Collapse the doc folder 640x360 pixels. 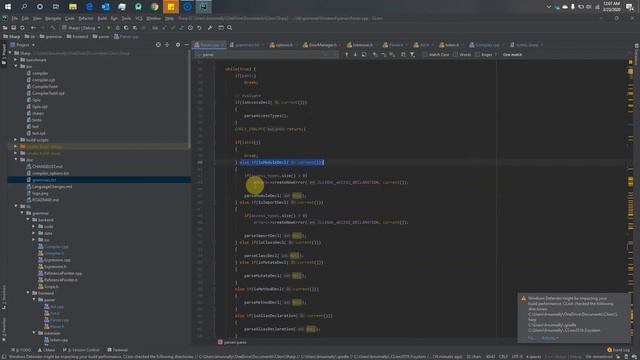pyautogui.click(x=16, y=160)
